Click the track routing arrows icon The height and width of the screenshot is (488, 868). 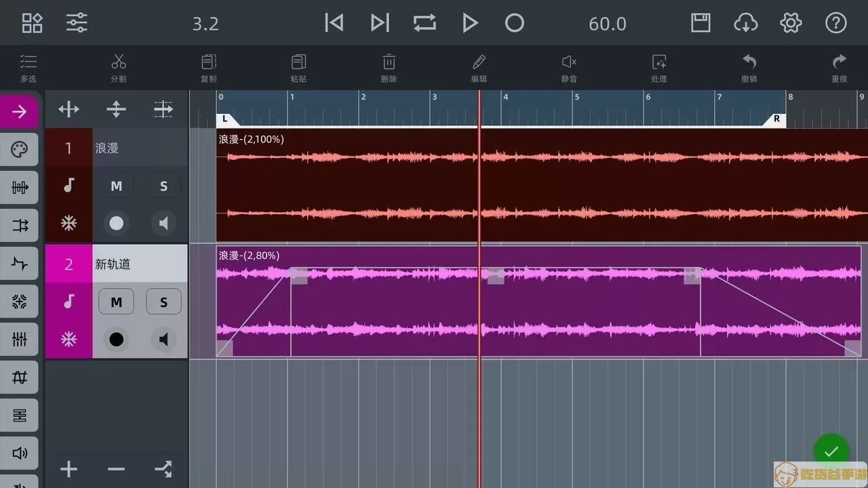point(163,469)
